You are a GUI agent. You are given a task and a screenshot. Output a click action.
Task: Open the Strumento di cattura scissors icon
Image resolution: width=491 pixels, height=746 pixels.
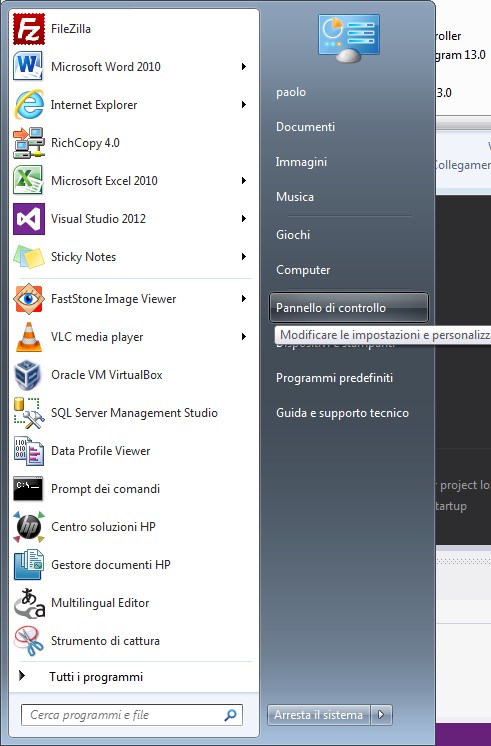(x=29, y=641)
